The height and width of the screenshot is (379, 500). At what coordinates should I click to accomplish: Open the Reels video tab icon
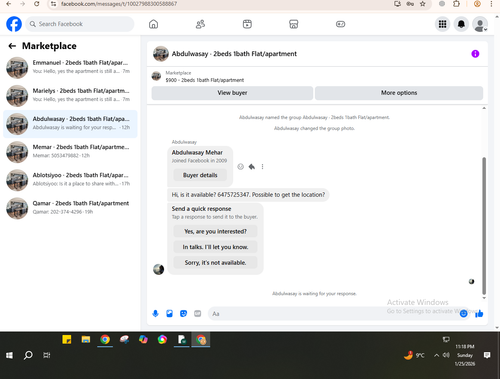click(x=247, y=24)
